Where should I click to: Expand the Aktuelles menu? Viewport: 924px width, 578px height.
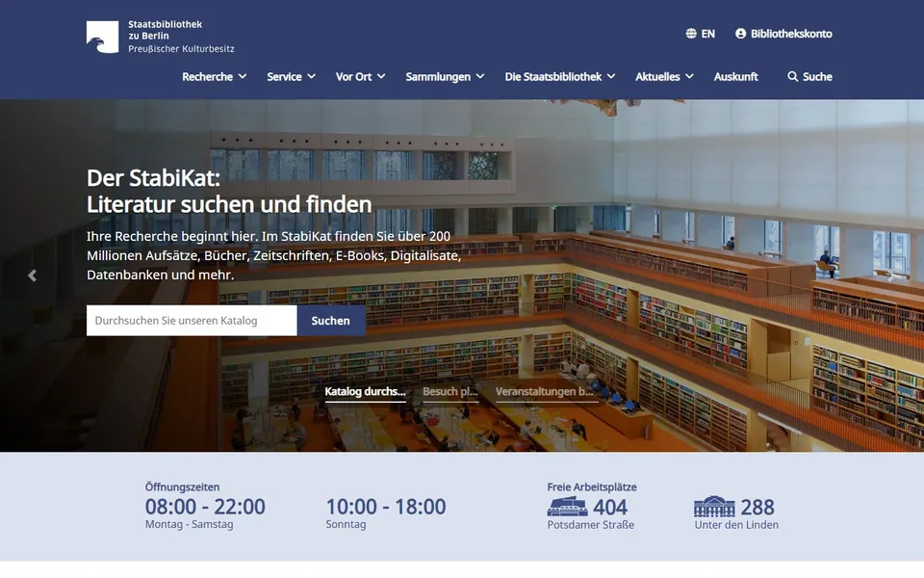coord(664,77)
